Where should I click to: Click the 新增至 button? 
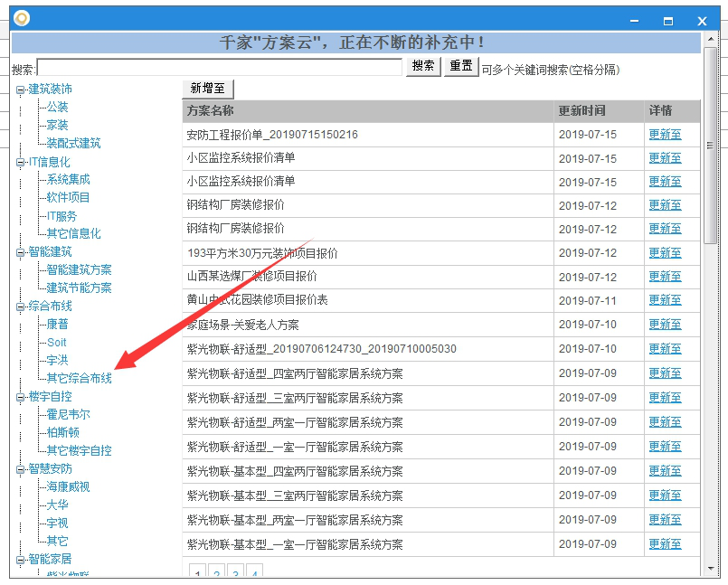pyautogui.click(x=208, y=89)
